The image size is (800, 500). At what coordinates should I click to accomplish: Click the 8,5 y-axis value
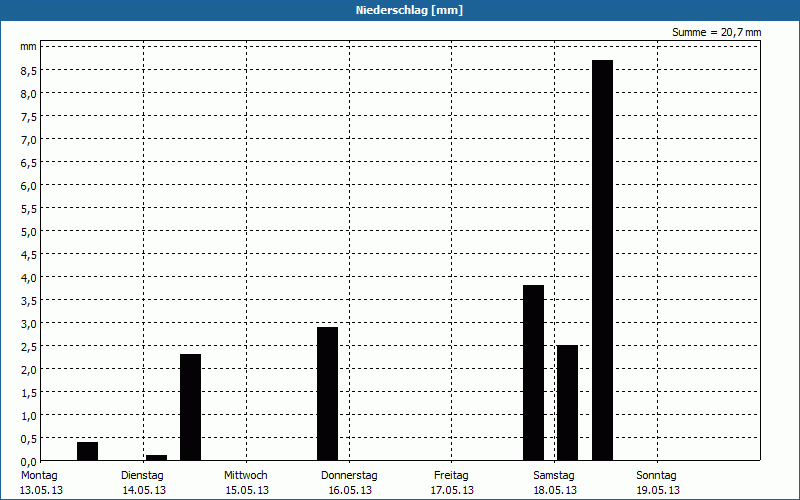[x=29, y=71]
